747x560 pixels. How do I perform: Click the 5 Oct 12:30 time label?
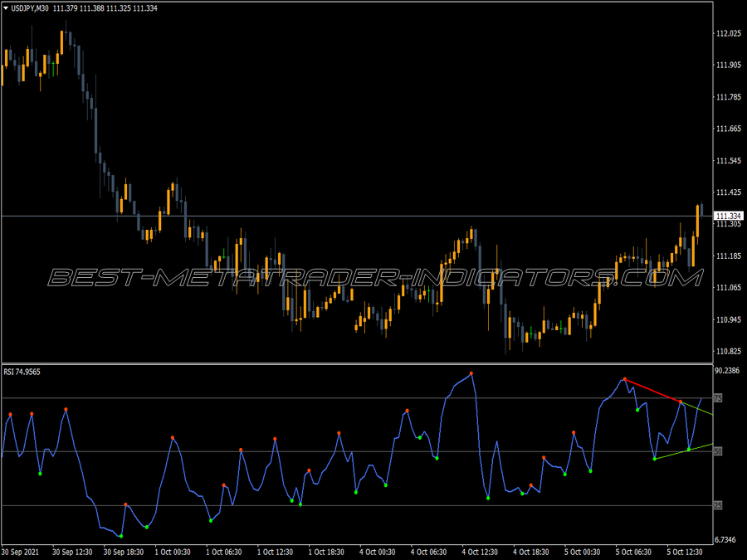point(685,552)
